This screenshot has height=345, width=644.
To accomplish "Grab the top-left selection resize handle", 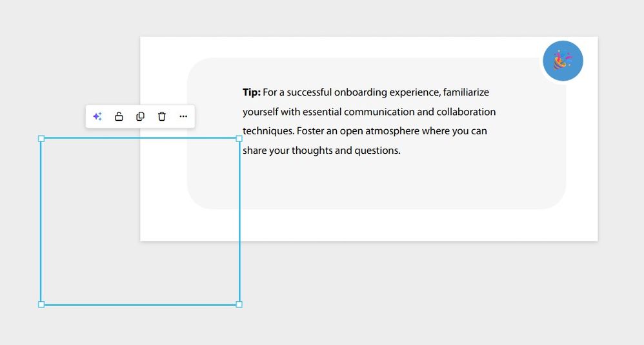I will coord(41,139).
